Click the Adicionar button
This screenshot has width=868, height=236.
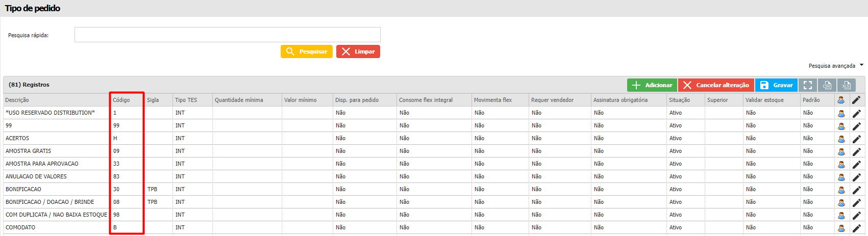(x=652, y=85)
